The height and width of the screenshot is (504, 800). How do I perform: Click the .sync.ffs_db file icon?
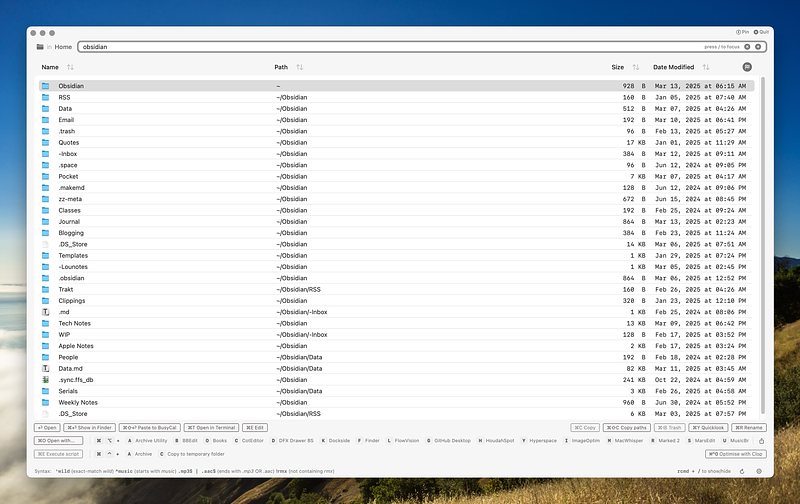(x=45, y=380)
